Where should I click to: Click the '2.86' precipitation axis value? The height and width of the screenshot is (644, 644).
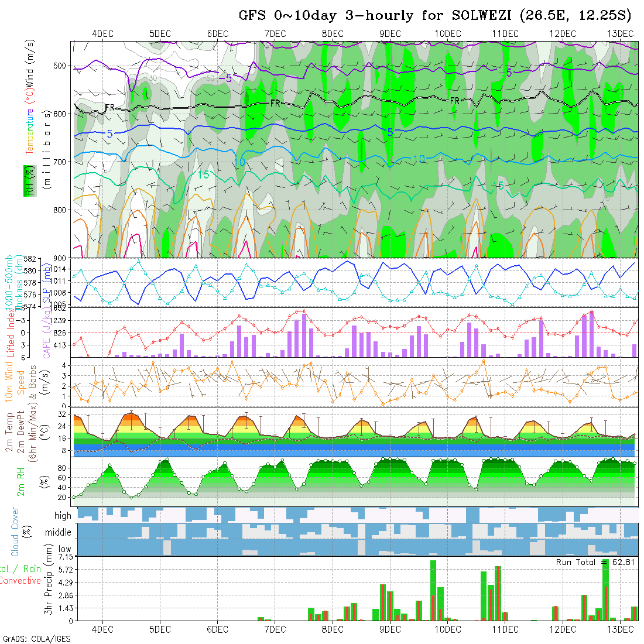(66, 595)
